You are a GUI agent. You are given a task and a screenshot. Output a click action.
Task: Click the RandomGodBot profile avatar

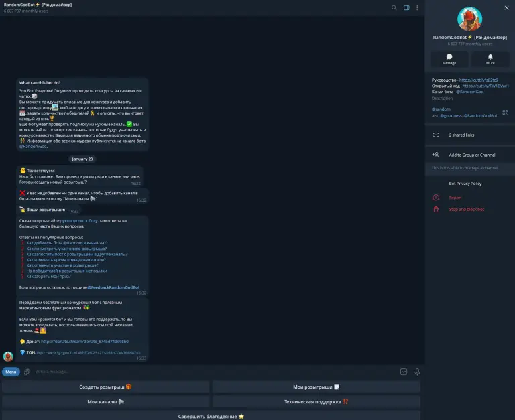pos(469,19)
